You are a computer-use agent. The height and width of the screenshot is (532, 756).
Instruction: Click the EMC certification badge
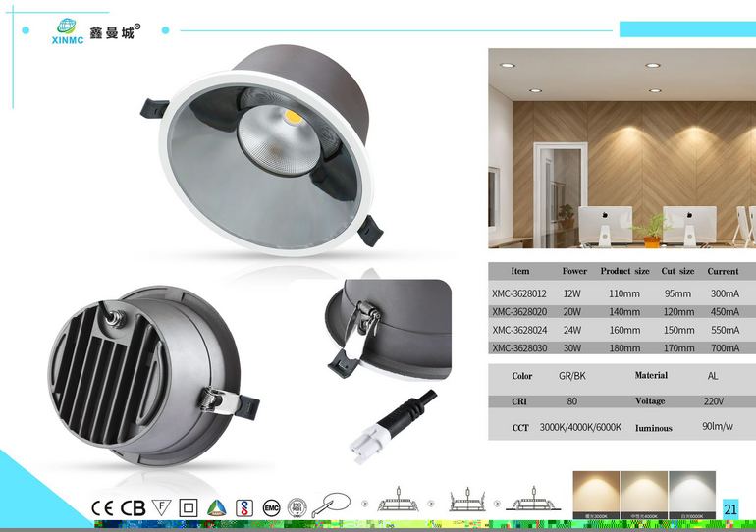pos(271,507)
